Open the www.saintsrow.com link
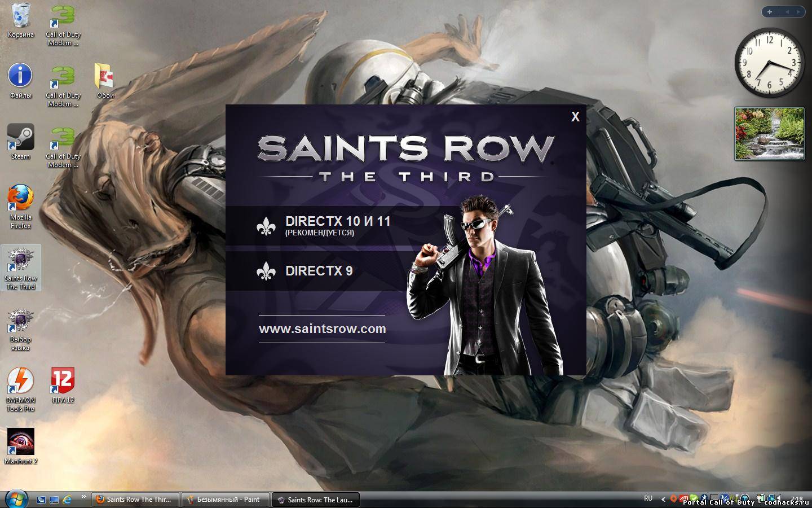This screenshot has height=508, width=812. click(322, 329)
